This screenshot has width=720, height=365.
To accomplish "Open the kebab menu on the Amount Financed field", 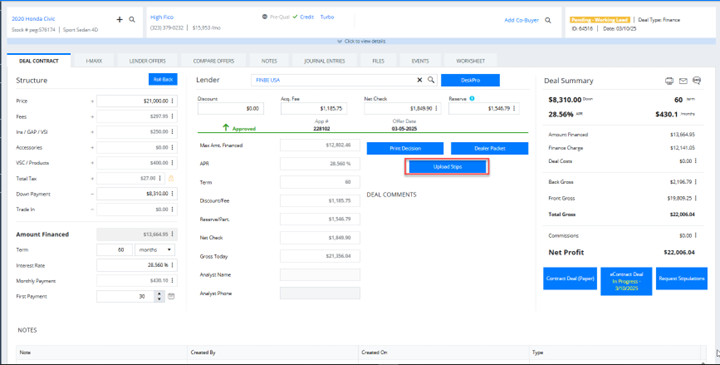I will click(173, 234).
